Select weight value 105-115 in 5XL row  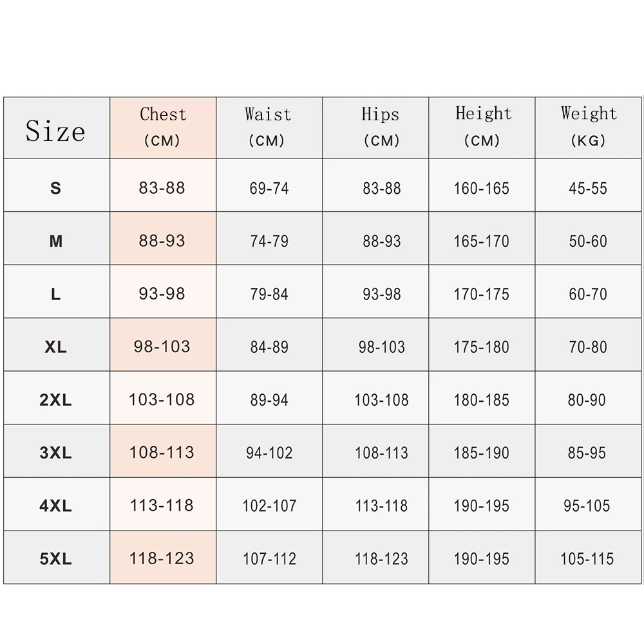587,559
